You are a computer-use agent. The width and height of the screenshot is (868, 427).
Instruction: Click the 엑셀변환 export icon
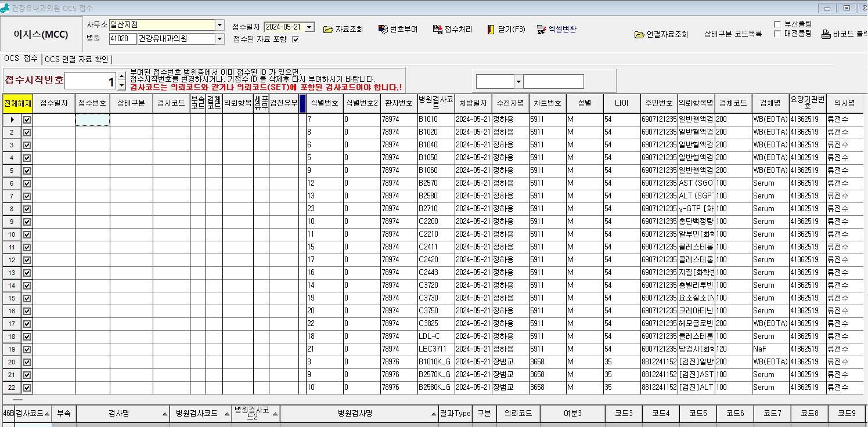pyautogui.click(x=542, y=29)
